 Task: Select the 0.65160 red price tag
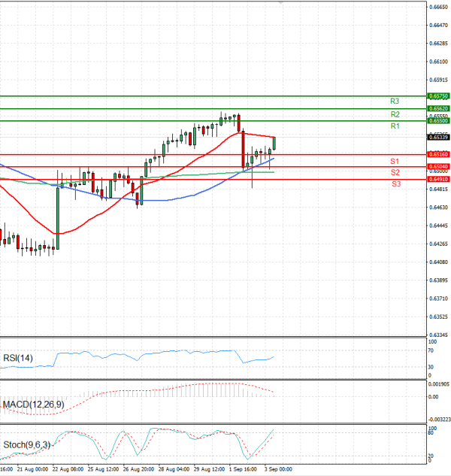coord(438,154)
